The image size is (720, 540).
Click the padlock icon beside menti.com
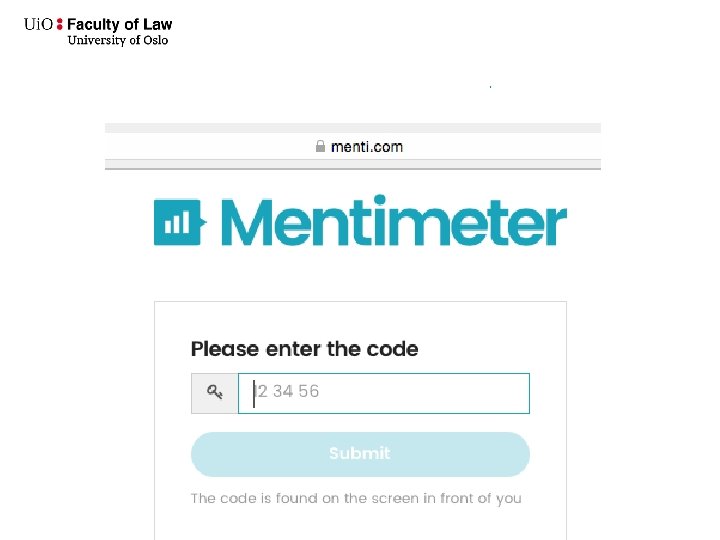point(320,146)
